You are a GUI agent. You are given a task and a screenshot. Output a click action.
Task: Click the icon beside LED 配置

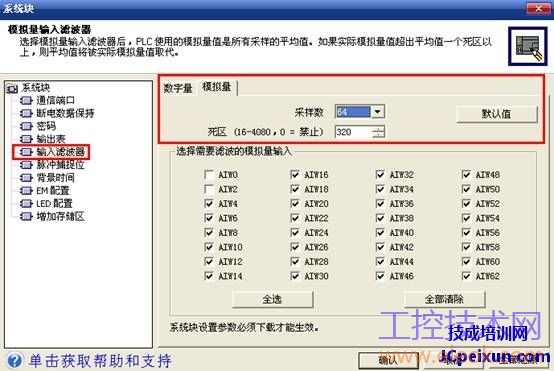[x=26, y=204]
